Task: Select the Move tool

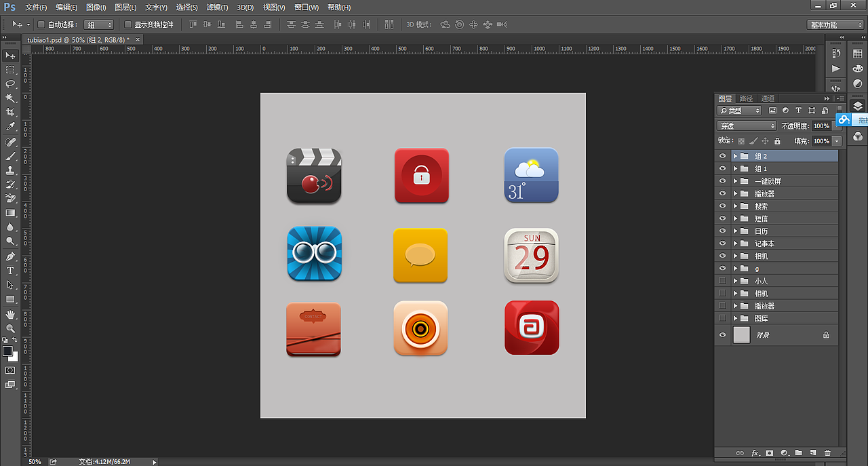Action: coord(10,56)
